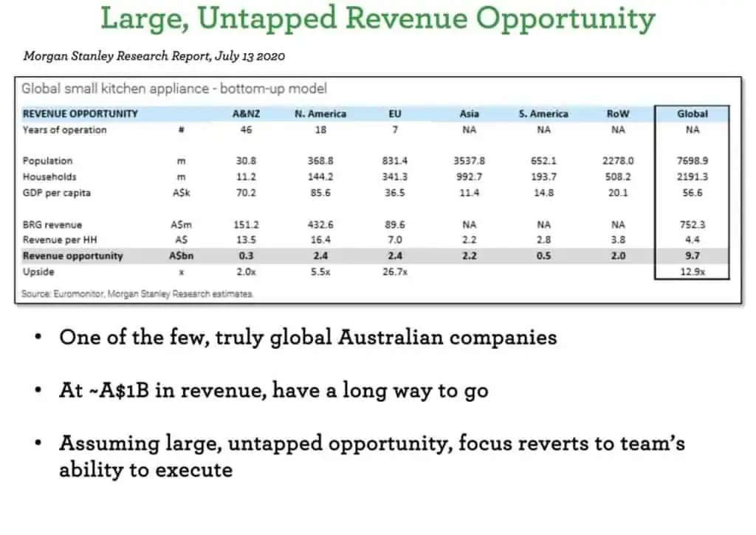Click upside value '5.5x'
Viewport: 756px width, 535px height.
[320, 272]
